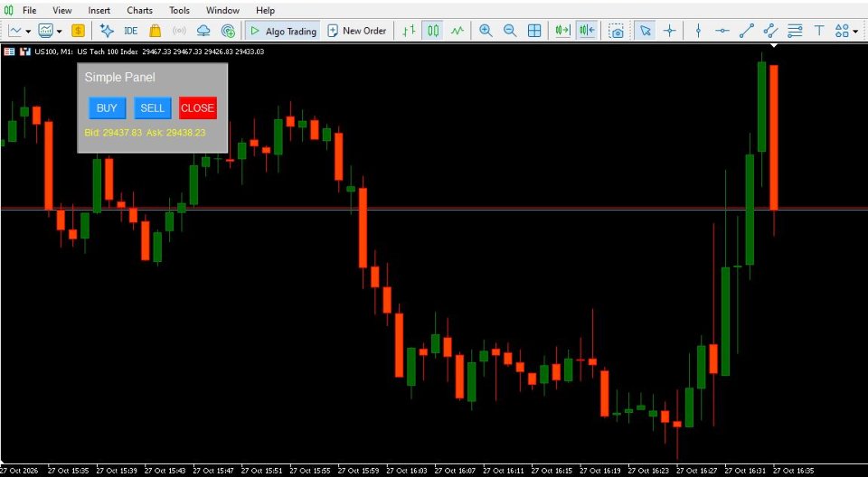Zoom in on the chart

click(486, 31)
